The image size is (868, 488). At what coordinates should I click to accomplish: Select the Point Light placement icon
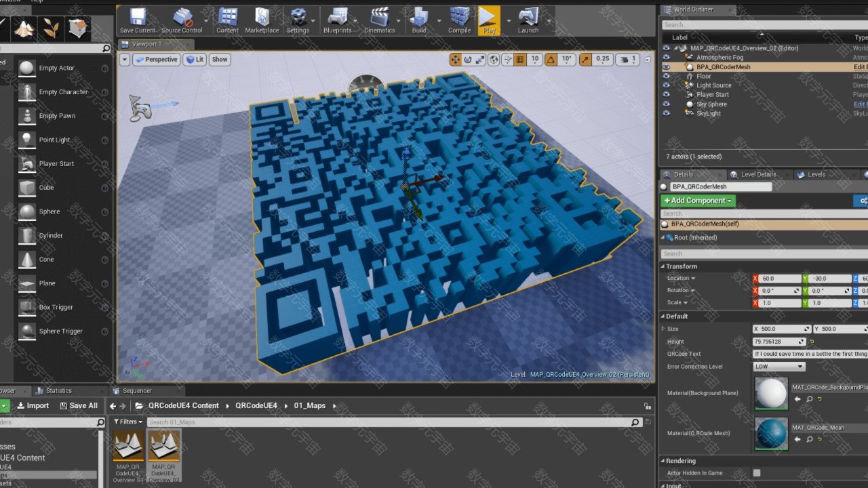click(x=27, y=140)
